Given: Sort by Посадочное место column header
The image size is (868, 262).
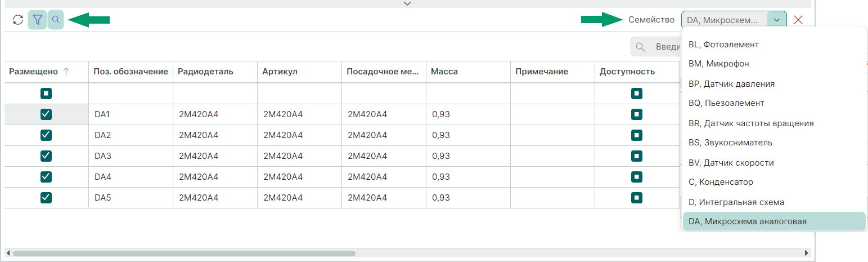Looking at the screenshot, I should pos(383,72).
